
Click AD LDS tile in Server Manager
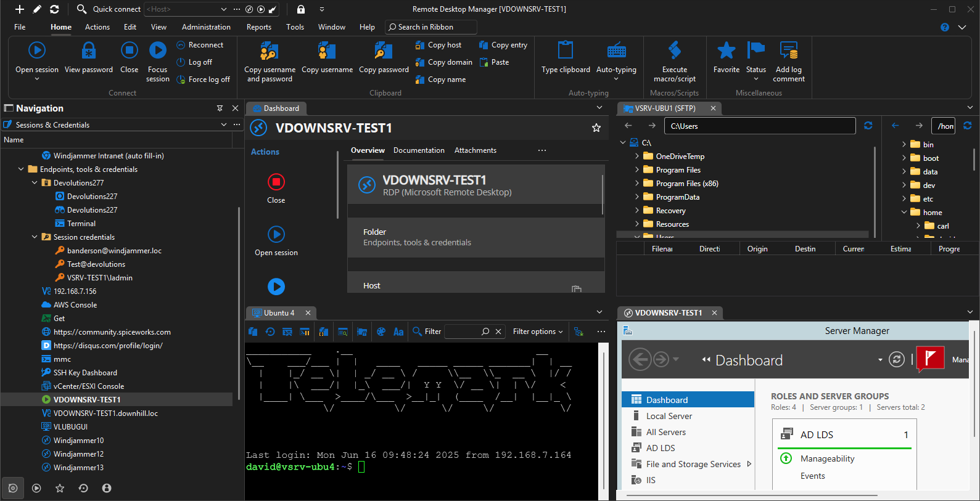[x=845, y=434]
